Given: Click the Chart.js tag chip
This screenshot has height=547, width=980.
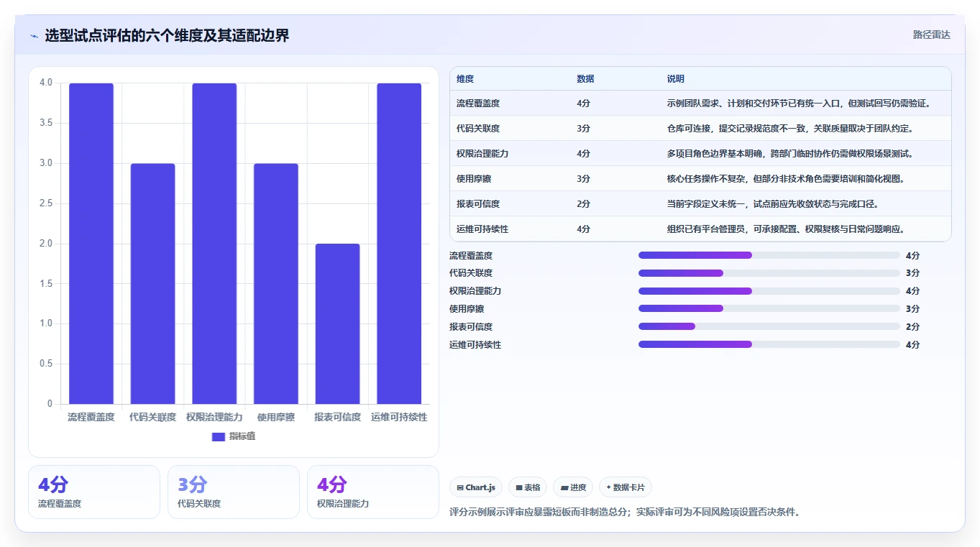Looking at the screenshot, I should point(476,487).
